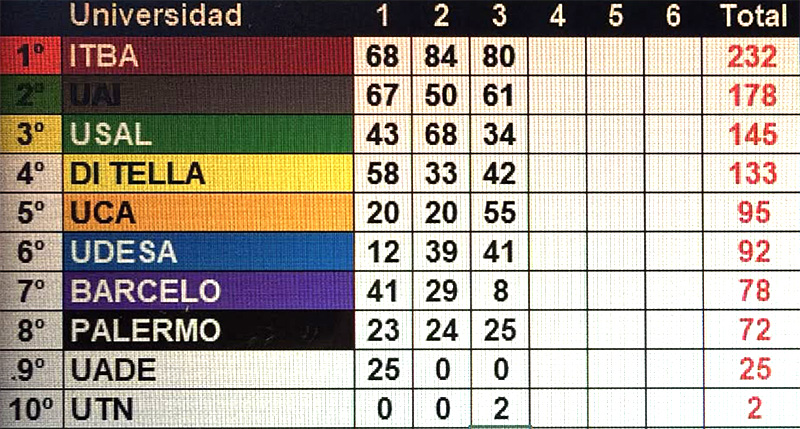Select UAI total score 178

click(752, 95)
